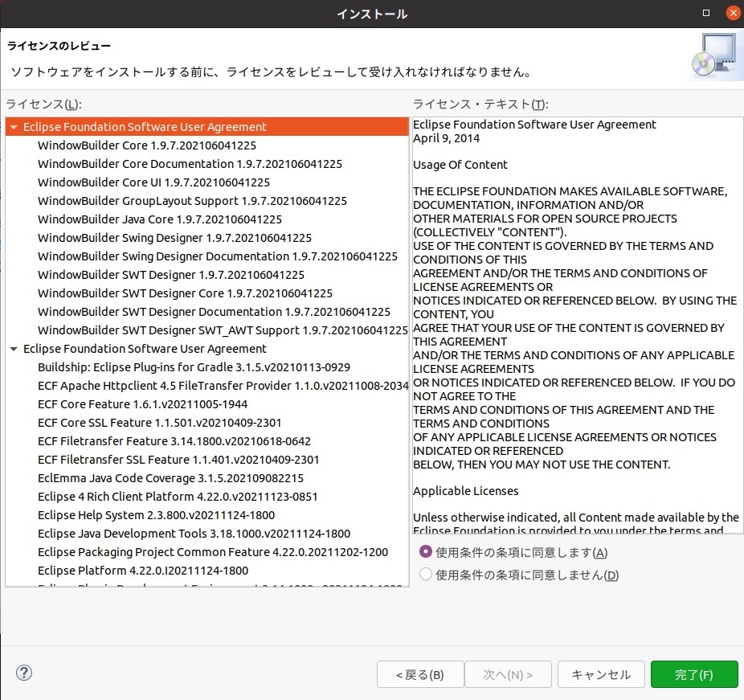Maximize the install dialog window
The width and height of the screenshot is (744, 700).
[x=705, y=14]
